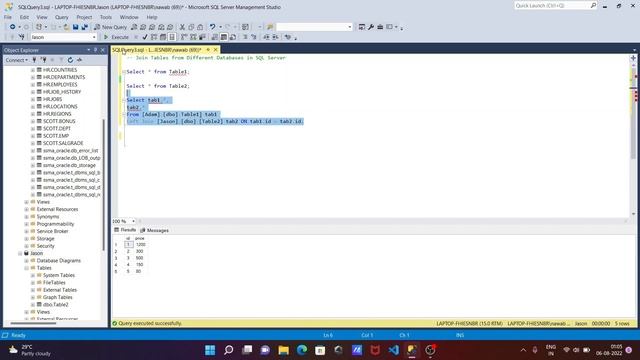Click the Execute button
Image resolution: width=640 pixels, height=360 pixels.
pos(116,37)
